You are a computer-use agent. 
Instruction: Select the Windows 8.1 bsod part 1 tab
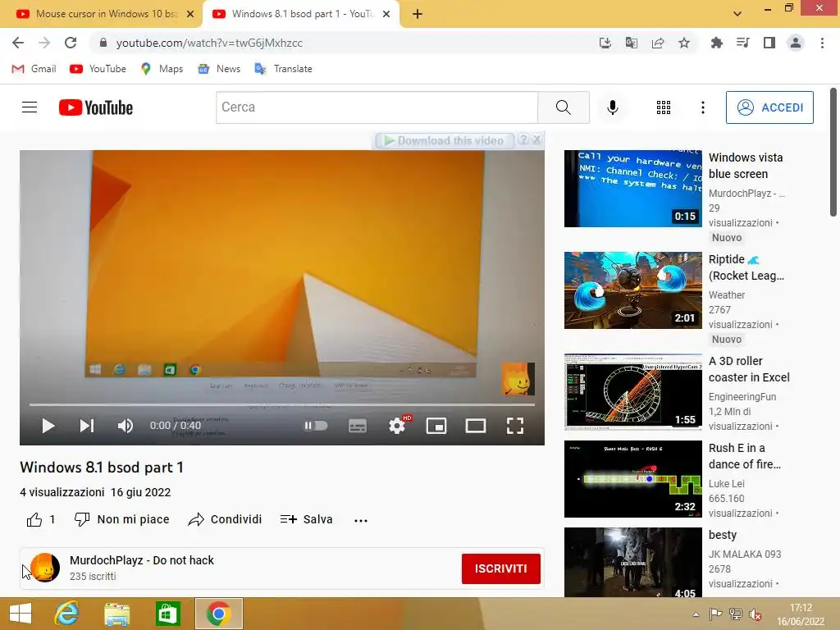(x=302, y=14)
